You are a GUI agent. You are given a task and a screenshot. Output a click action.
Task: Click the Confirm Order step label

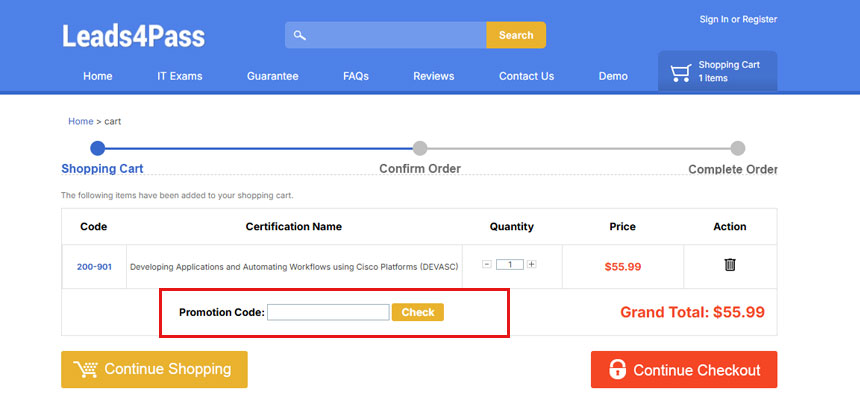tap(420, 169)
